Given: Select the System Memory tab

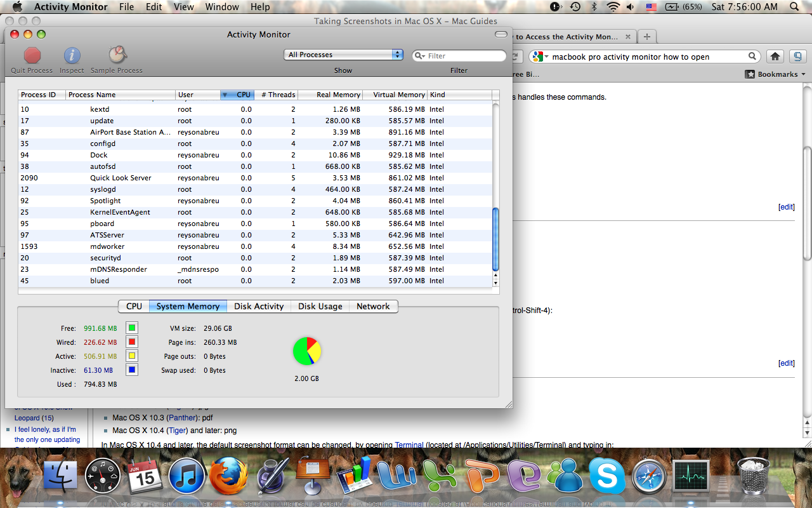Looking at the screenshot, I should [188, 306].
